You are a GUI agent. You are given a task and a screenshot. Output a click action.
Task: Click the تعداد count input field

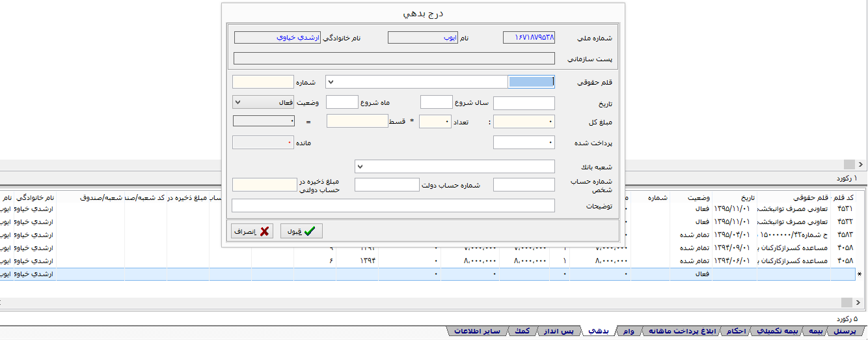(435, 122)
